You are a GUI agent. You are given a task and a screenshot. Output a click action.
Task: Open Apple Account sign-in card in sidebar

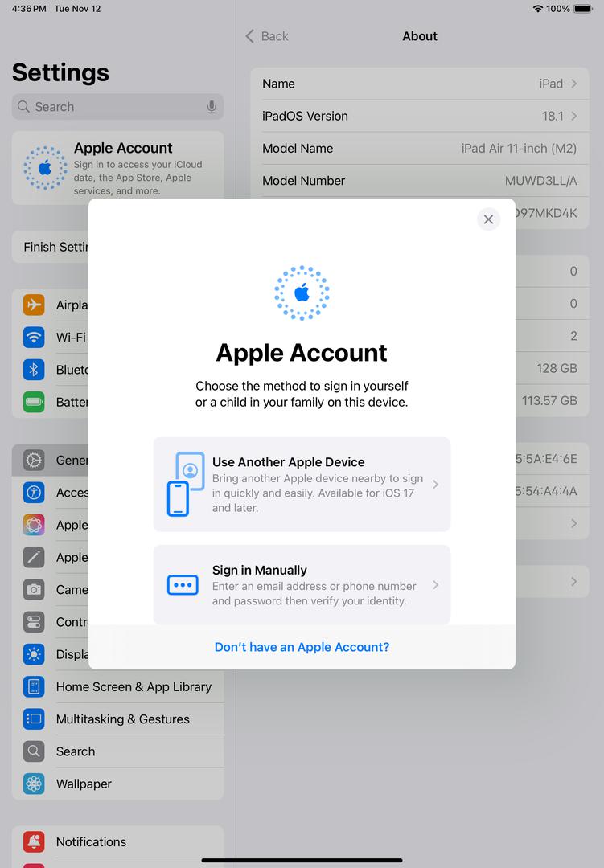(x=117, y=168)
